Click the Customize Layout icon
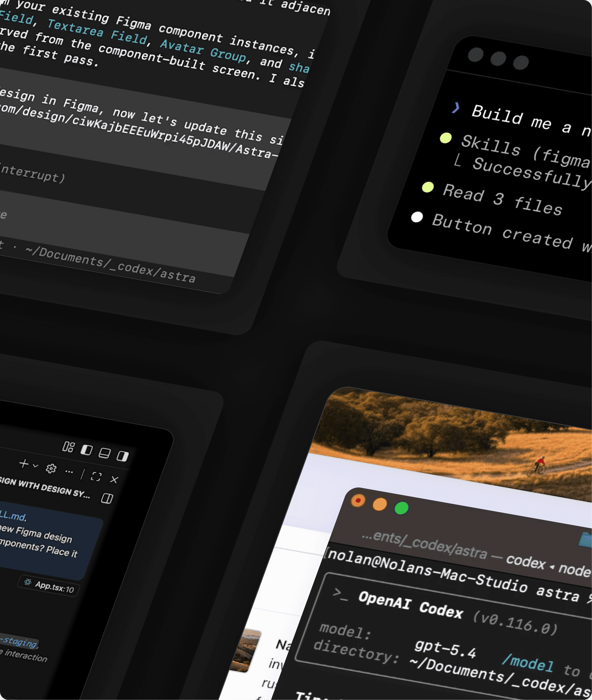This screenshot has width=592, height=700. coord(68,447)
